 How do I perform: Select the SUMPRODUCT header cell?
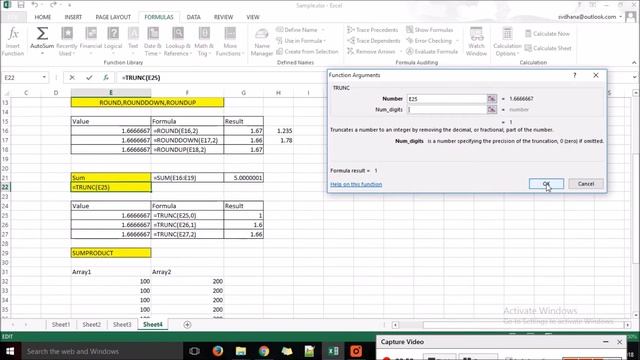(x=111, y=253)
